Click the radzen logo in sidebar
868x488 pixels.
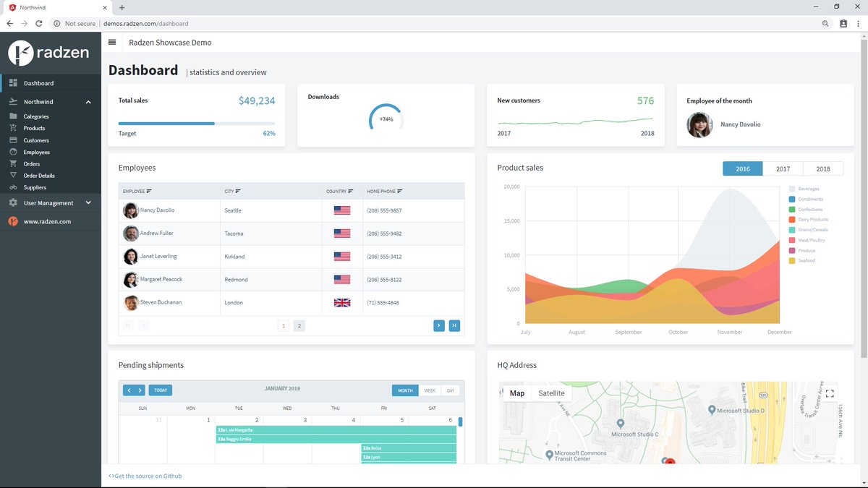click(x=48, y=52)
